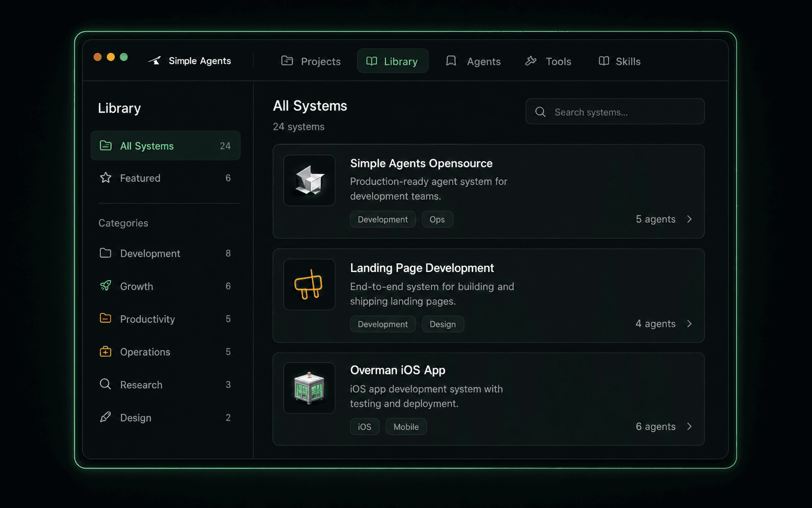Image resolution: width=812 pixels, height=508 pixels.
Task: Filter by Growth category
Action: click(x=165, y=286)
